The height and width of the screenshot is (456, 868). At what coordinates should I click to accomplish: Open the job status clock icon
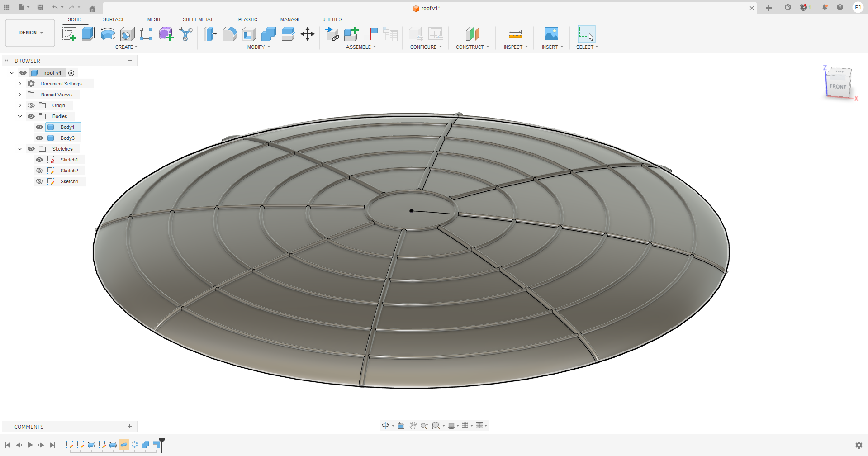click(804, 7)
